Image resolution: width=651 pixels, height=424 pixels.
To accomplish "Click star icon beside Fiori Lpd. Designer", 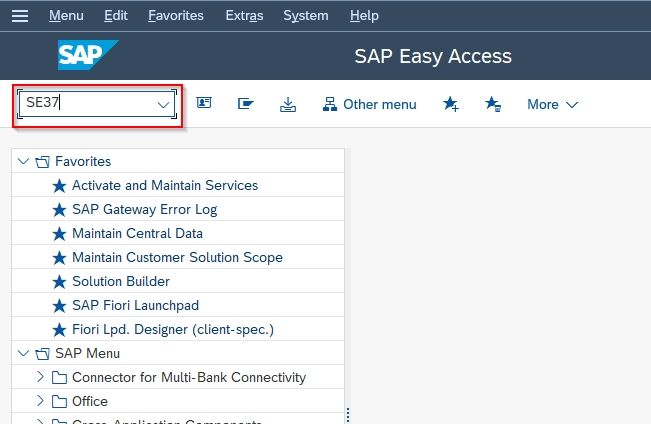I will click(x=59, y=330).
